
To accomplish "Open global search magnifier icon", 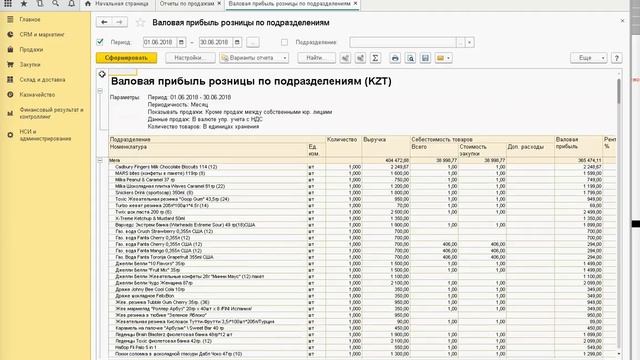I will tap(56, 4).
